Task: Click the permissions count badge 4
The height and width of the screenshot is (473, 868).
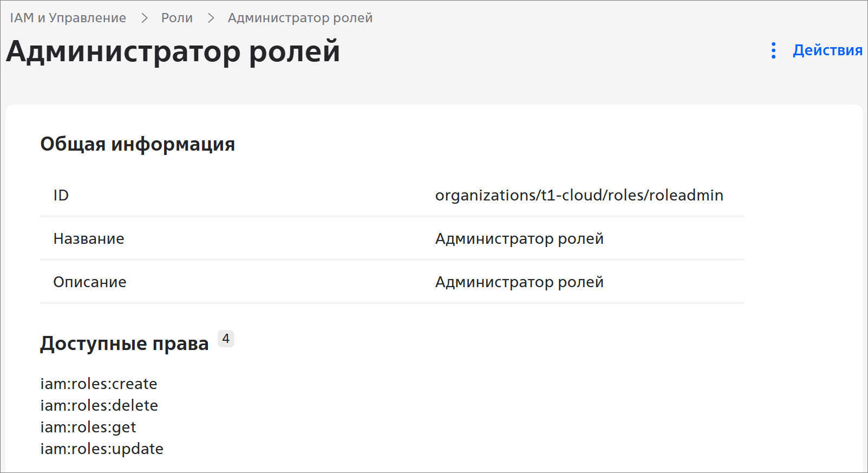Action: 226,339
